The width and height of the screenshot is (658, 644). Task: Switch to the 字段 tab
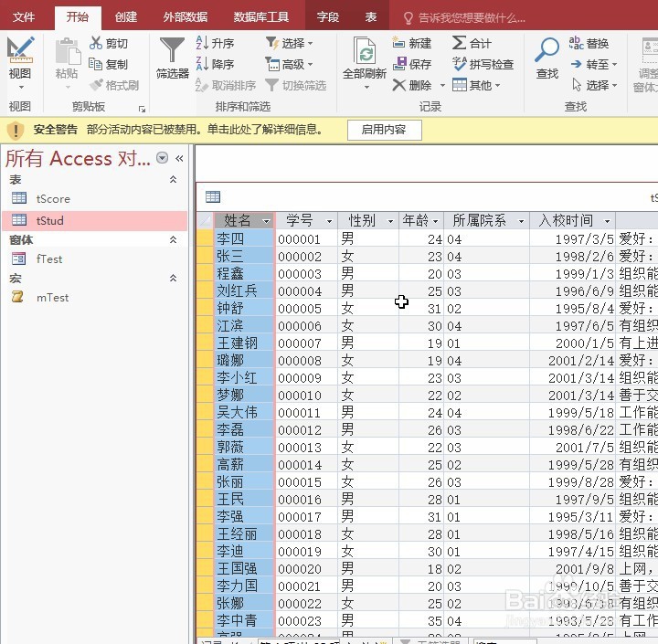click(328, 17)
